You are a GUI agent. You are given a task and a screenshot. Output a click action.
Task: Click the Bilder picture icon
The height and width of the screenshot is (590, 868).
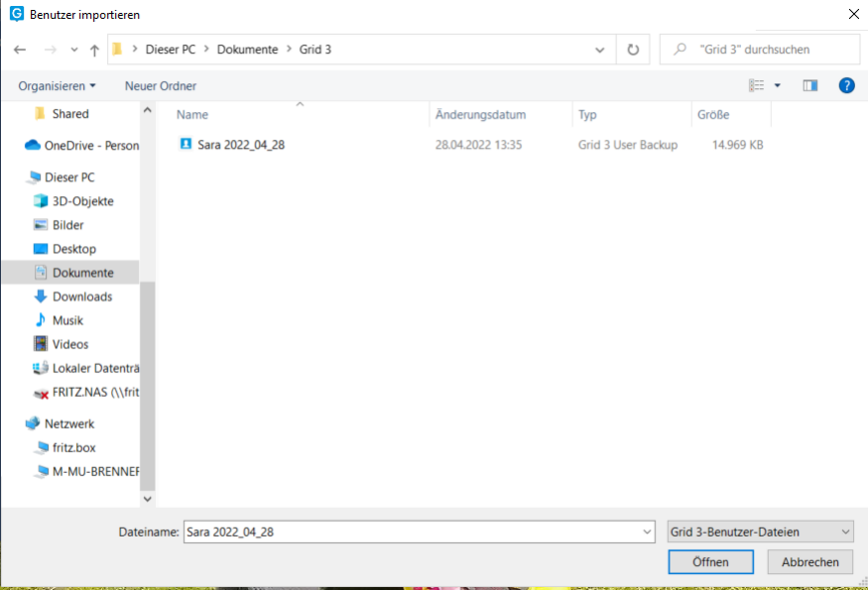41,225
